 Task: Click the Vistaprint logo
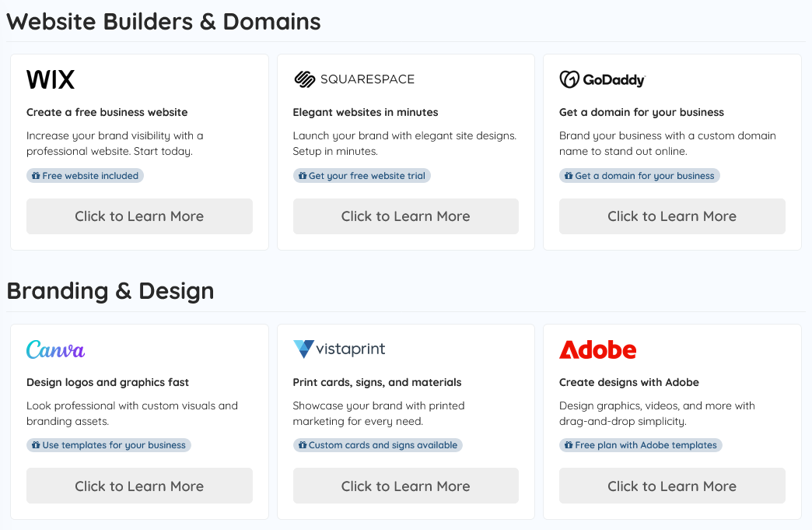339,349
